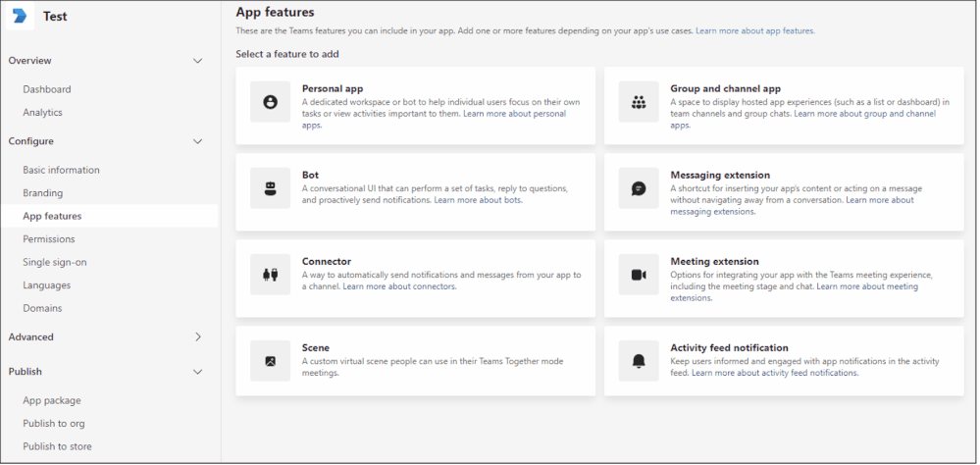Click the Scene feature icon
The width and height of the screenshot is (980, 465).
pos(270,361)
